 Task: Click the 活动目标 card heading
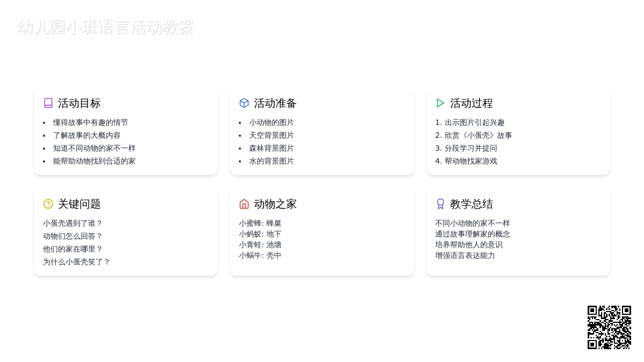click(79, 103)
